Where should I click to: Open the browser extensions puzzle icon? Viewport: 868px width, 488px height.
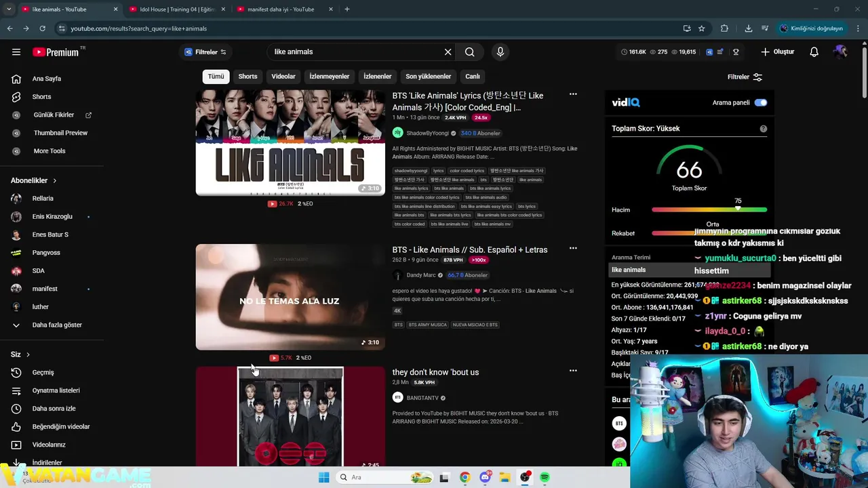(724, 28)
